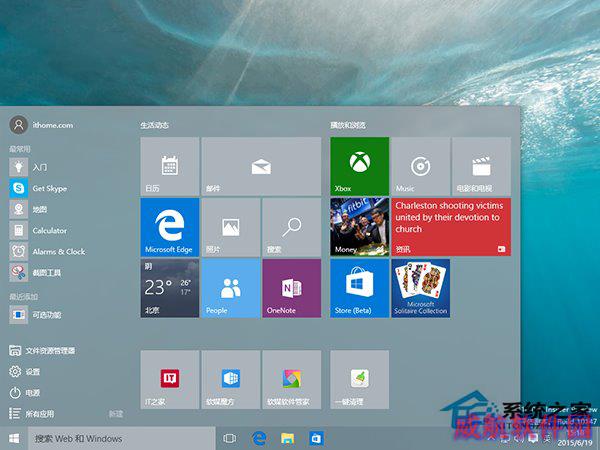This screenshot has height=450, width=600.
Task: Open the IT之家 tile
Action: 170,380
